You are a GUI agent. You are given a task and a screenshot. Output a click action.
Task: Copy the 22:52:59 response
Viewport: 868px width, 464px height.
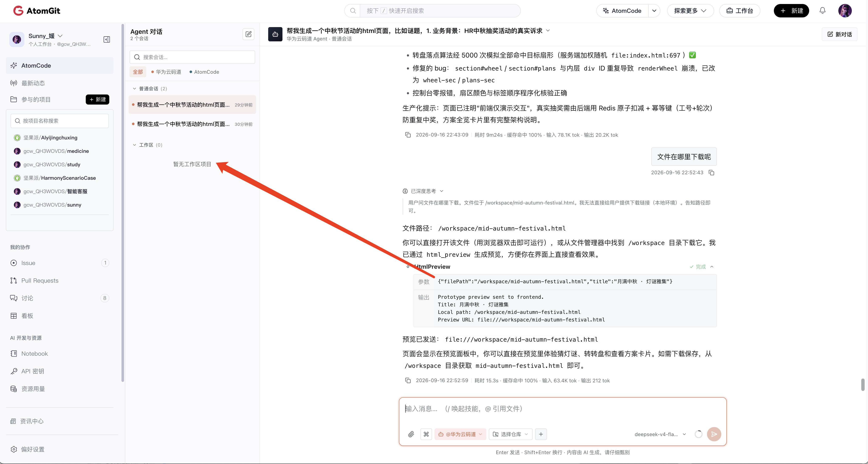point(408,380)
